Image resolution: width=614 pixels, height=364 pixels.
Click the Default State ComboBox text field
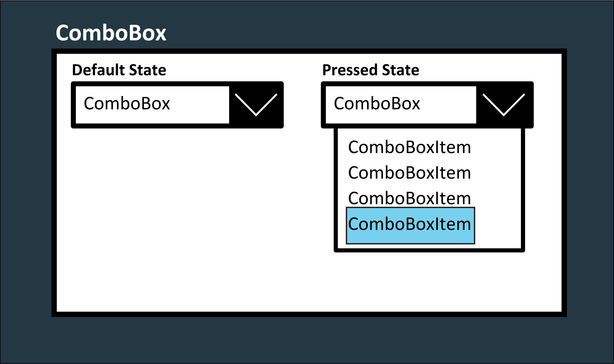[152, 105]
